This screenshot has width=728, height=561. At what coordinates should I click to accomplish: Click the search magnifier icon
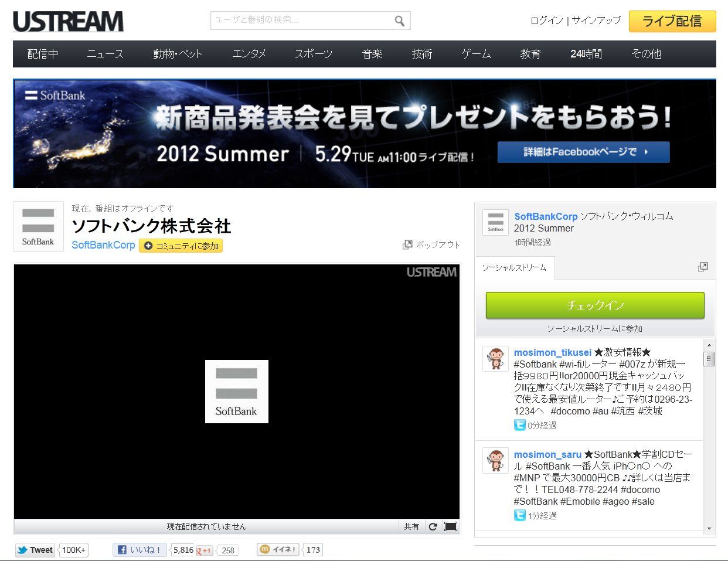pos(399,21)
